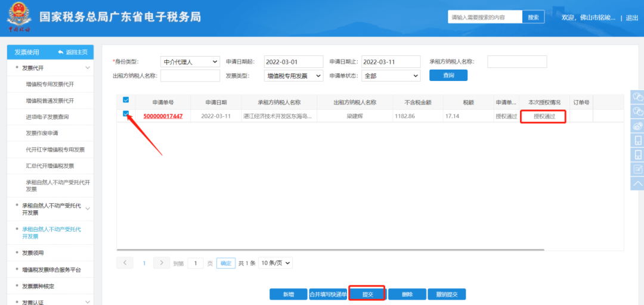Open the 10条/页 page size dropdown
The width and height of the screenshot is (644, 305).
[275, 263]
